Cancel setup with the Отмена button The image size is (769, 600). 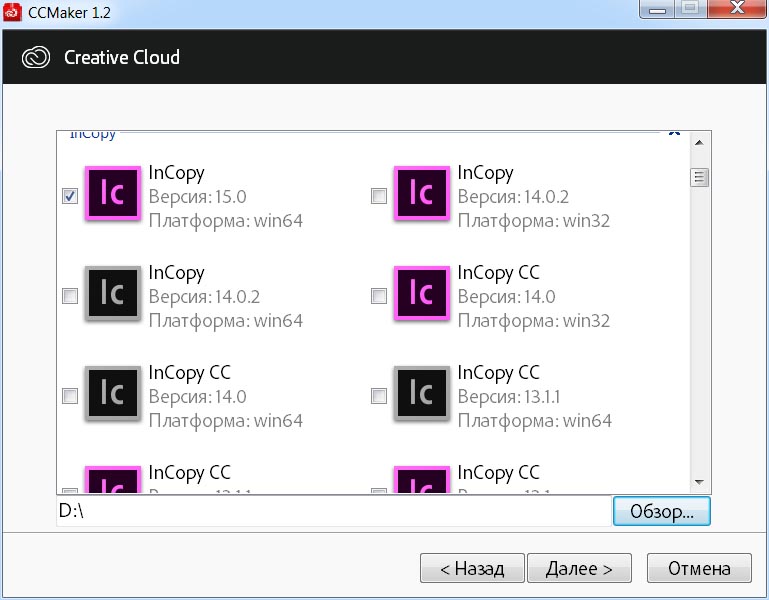[x=699, y=568]
